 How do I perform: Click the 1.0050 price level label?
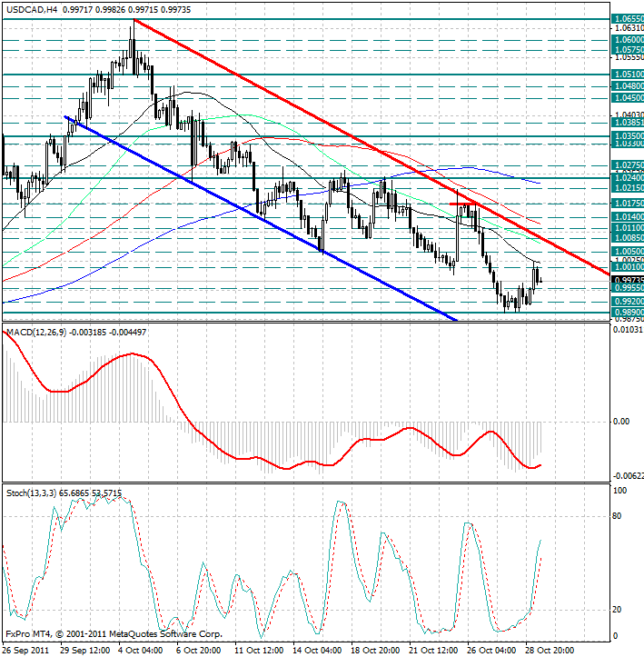pos(628,252)
